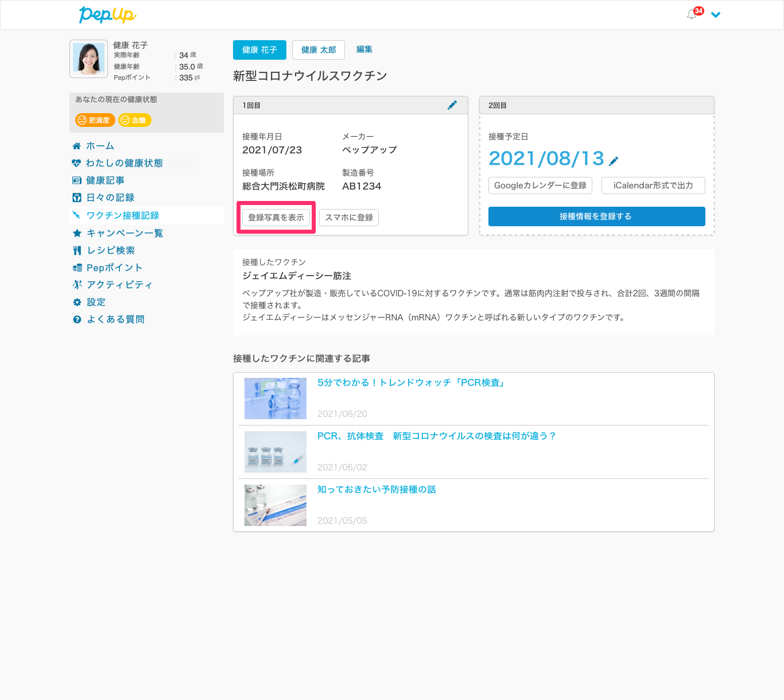Open the PCR検査 trend watch article thumbnail
This screenshot has height=700, width=784.
coord(275,399)
